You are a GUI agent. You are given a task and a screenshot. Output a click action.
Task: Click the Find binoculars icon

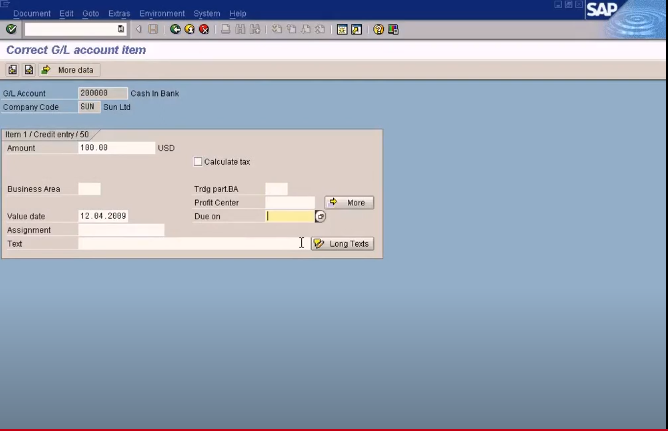(x=240, y=29)
